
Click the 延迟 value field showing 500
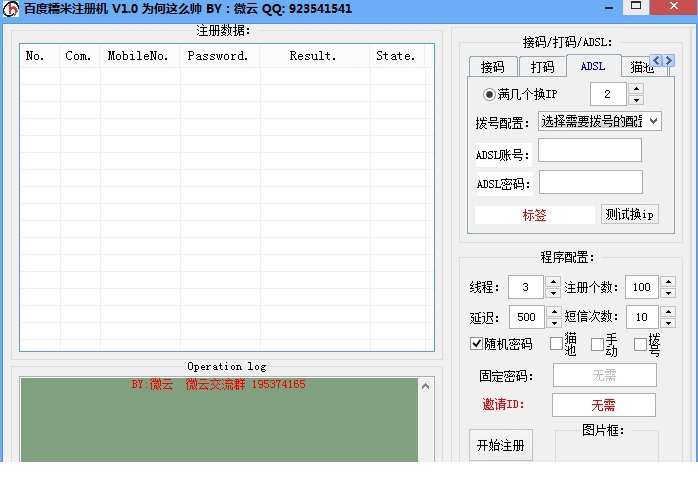(x=527, y=317)
